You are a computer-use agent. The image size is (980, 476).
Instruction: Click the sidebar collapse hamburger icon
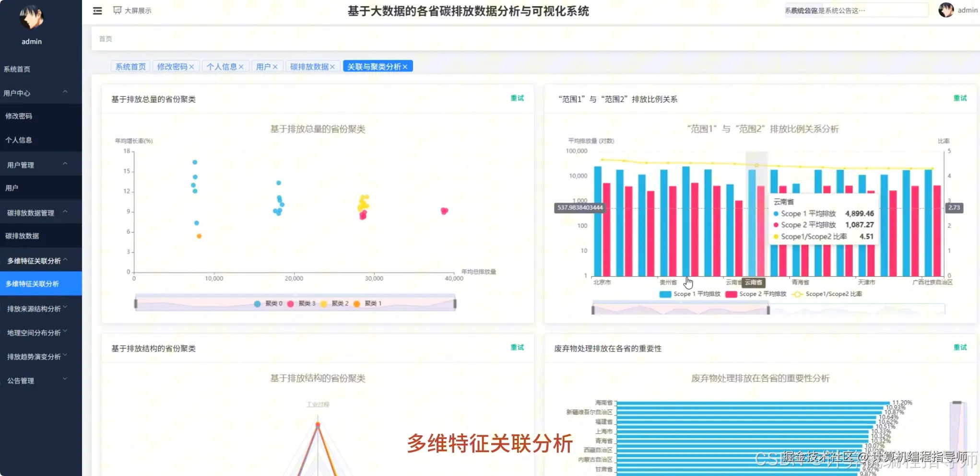[x=97, y=11]
